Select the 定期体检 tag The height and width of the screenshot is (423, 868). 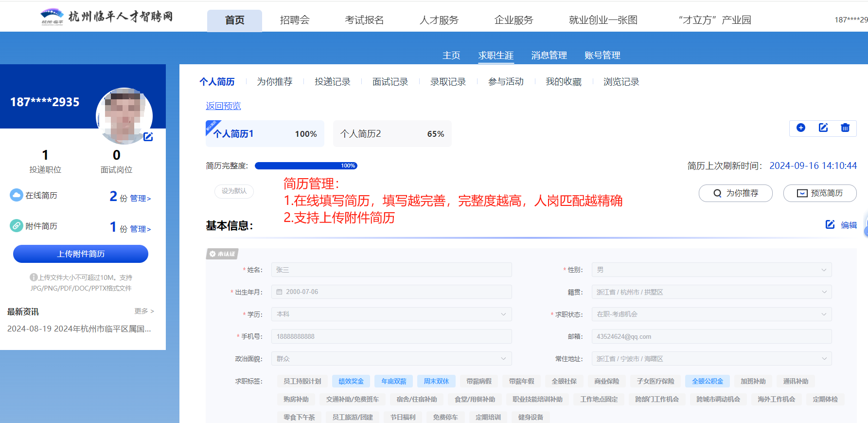(825, 399)
